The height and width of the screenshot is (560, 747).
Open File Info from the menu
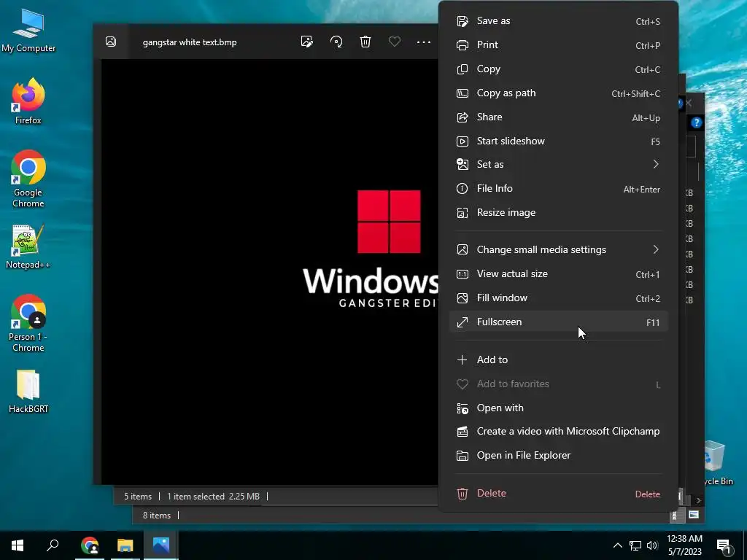tap(558, 189)
